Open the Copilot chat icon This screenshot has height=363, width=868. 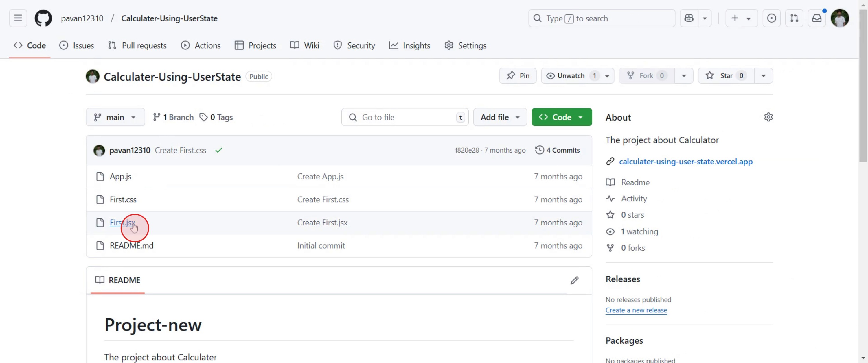(x=689, y=18)
